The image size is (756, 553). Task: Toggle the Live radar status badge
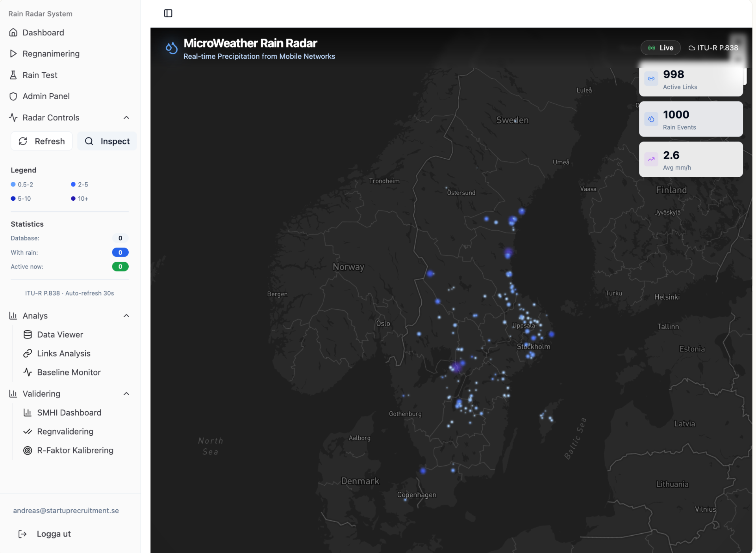click(x=660, y=48)
